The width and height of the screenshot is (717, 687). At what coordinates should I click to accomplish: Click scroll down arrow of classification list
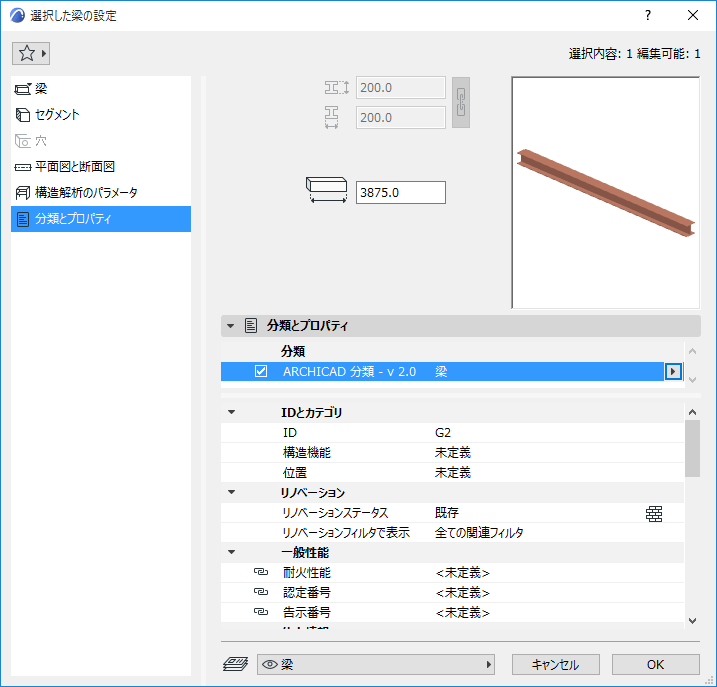[x=692, y=380]
